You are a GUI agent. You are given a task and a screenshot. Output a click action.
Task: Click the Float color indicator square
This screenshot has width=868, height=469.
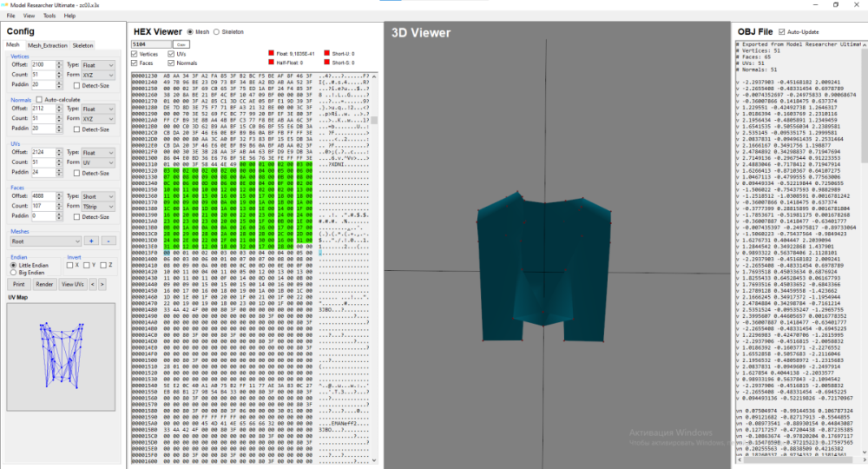point(271,53)
